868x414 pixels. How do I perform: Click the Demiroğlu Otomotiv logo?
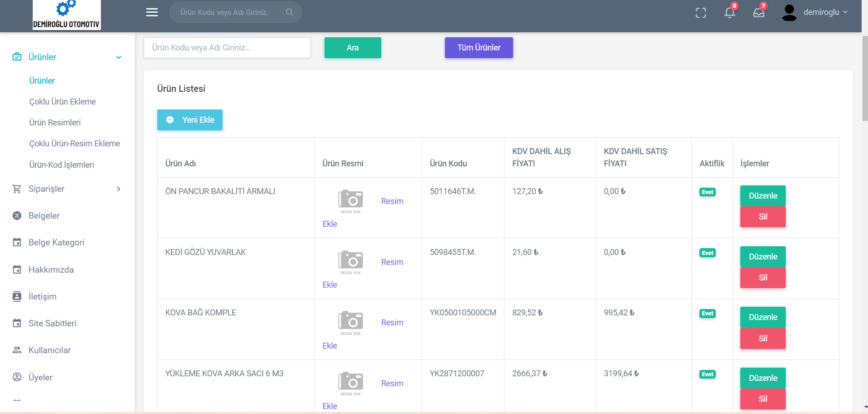pyautogui.click(x=66, y=15)
